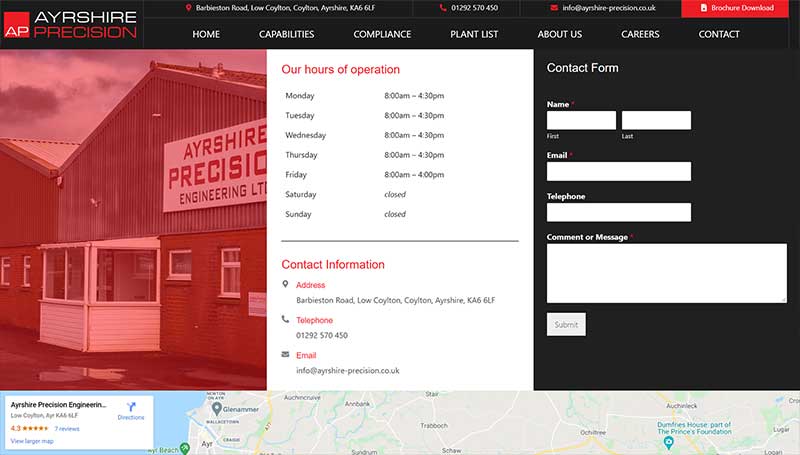Image resolution: width=800 pixels, height=455 pixels.
Task: Click inside the Comment or Message box
Action: click(667, 273)
